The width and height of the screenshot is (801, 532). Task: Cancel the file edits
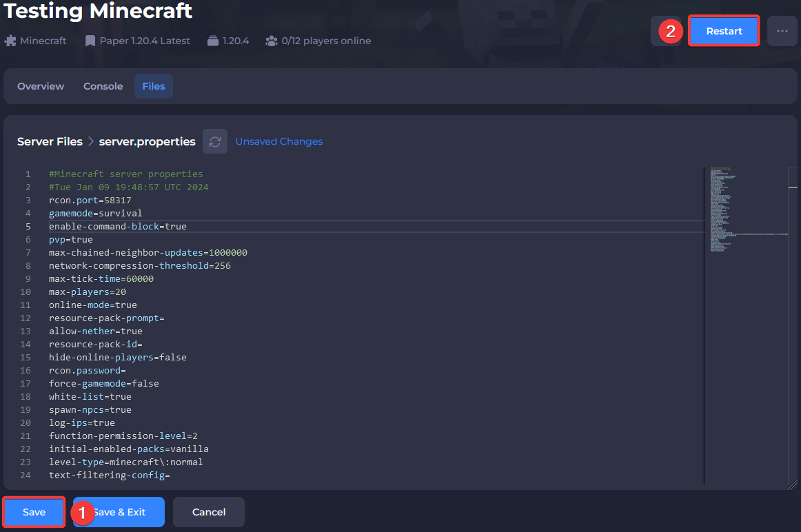(209, 512)
